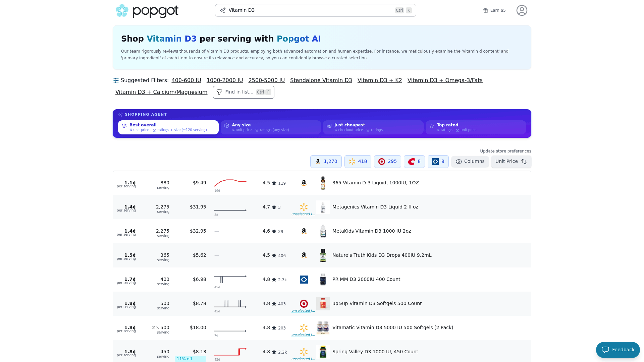Click the Nature's Truth Kids drops thumbnail

(323, 255)
